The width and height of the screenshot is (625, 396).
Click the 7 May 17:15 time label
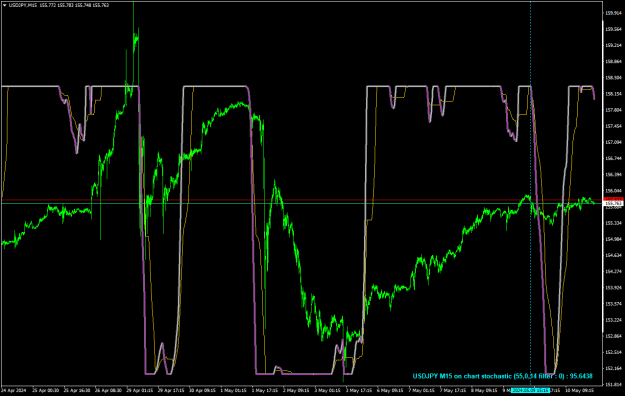pyautogui.click(x=453, y=390)
